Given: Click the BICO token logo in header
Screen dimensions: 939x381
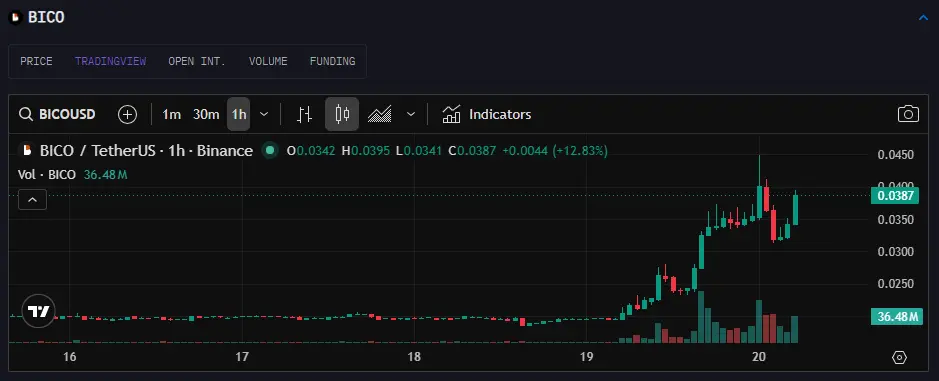Looking at the screenshot, I should pos(16,18).
